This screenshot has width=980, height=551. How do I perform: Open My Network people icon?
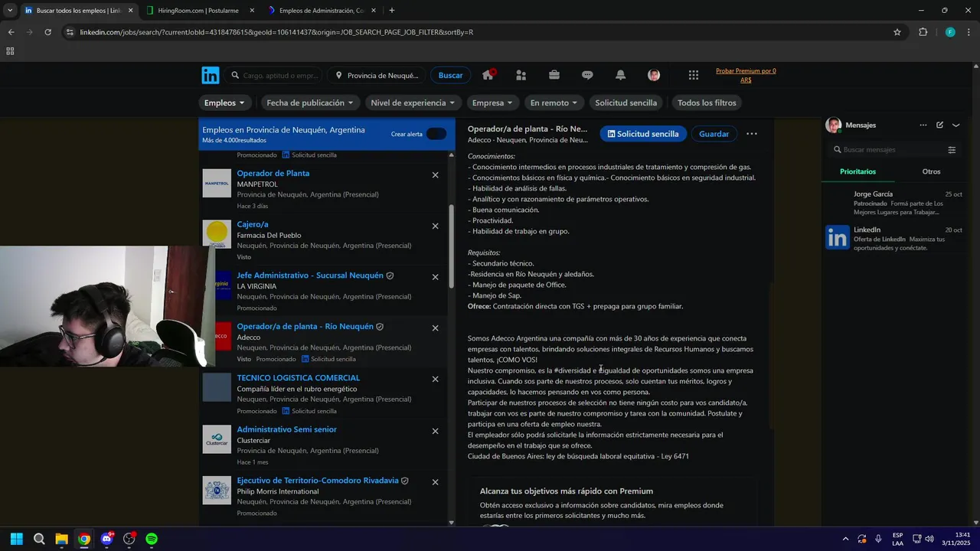pyautogui.click(x=521, y=75)
